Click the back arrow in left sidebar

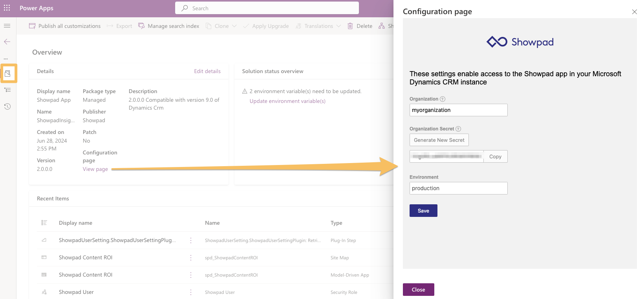coord(7,42)
